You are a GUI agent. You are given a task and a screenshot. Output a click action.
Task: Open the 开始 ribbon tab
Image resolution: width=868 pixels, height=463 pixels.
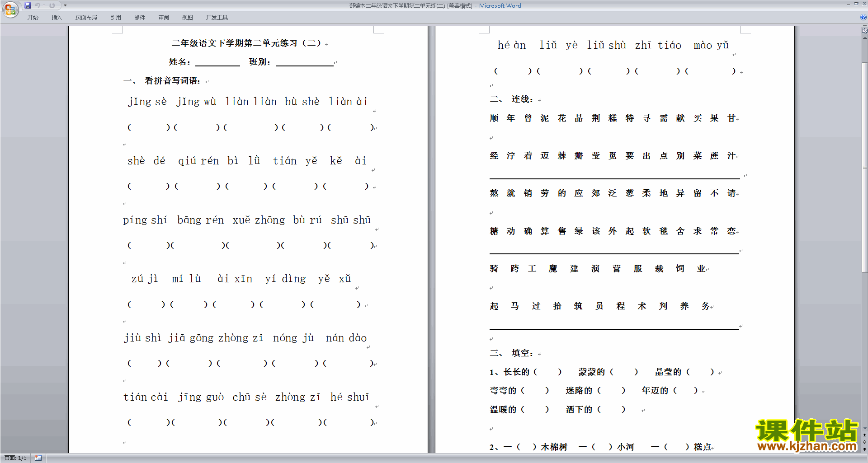pos(33,18)
